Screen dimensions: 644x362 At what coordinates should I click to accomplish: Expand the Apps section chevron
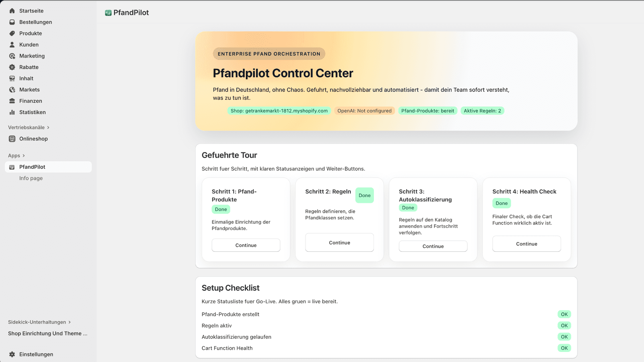24,156
